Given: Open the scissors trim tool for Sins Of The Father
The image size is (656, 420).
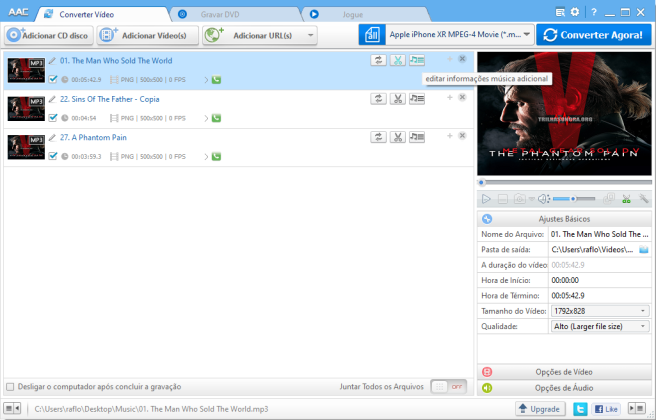Looking at the screenshot, I should [397, 99].
